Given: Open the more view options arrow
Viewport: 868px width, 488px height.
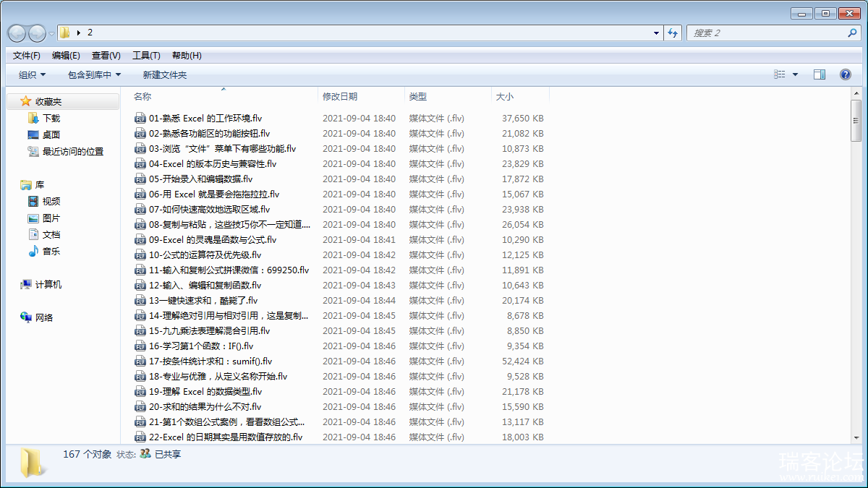Looking at the screenshot, I should (x=796, y=74).
